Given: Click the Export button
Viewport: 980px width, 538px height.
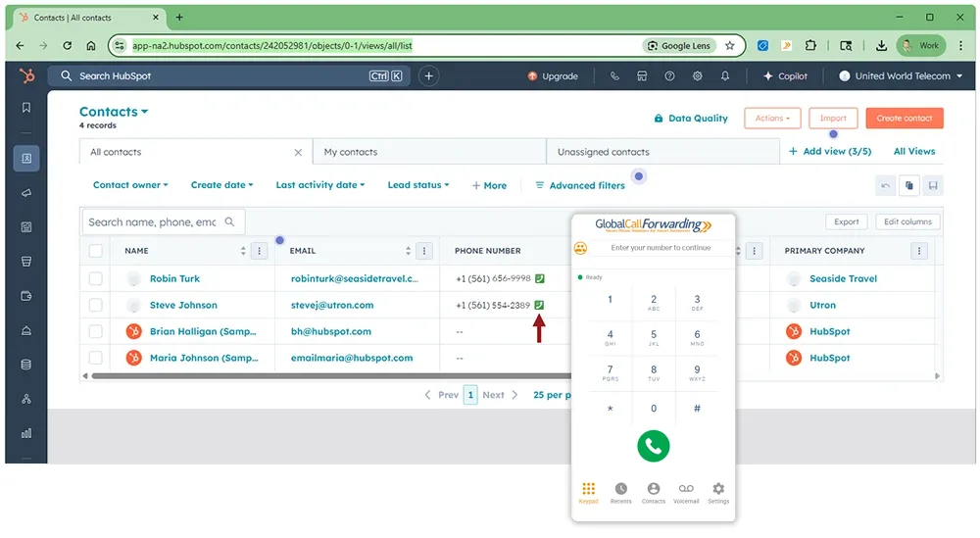Looking at the screenshot, I should click(847, 221).
